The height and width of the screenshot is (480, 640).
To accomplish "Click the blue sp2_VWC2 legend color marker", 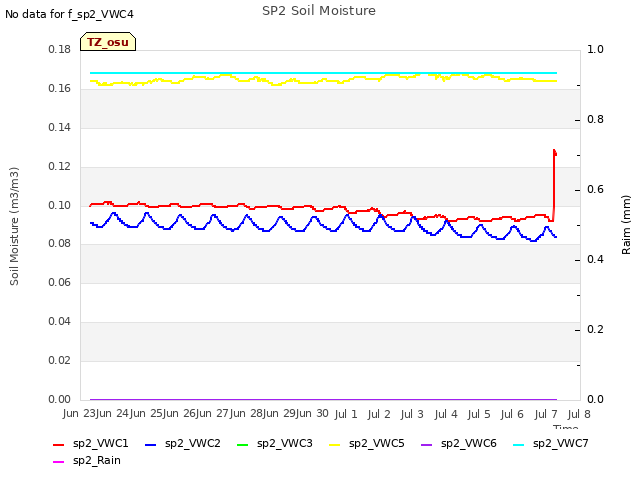I will (151, 444).
